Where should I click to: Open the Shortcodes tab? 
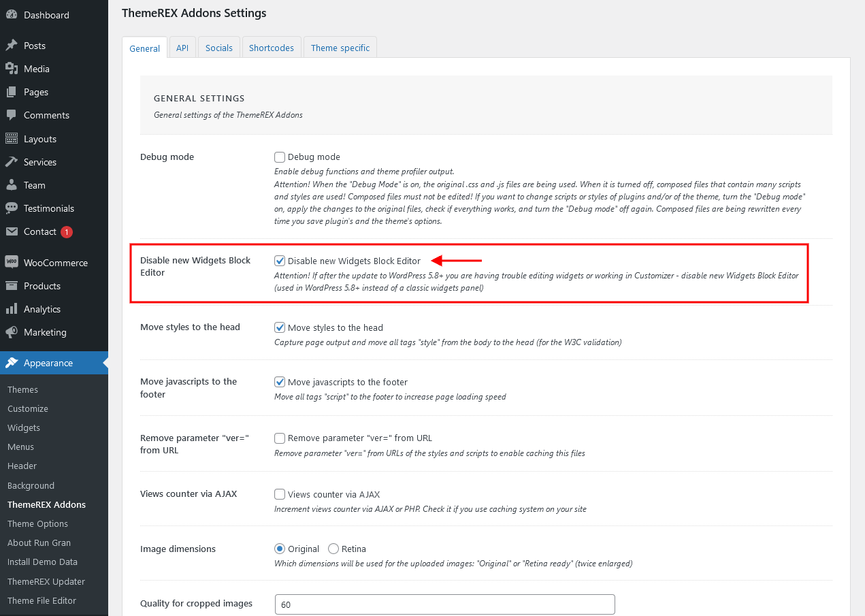[x=272, y=48]
